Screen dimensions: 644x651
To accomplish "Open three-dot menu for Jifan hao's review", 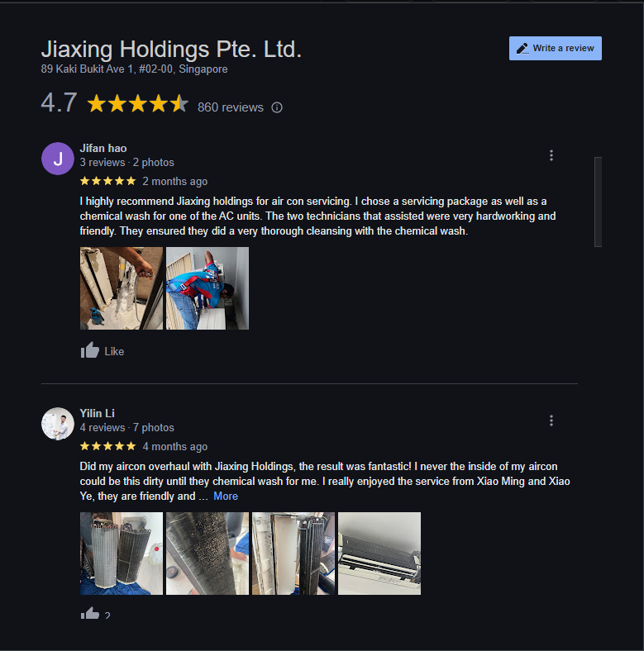I will pos(551,155).
